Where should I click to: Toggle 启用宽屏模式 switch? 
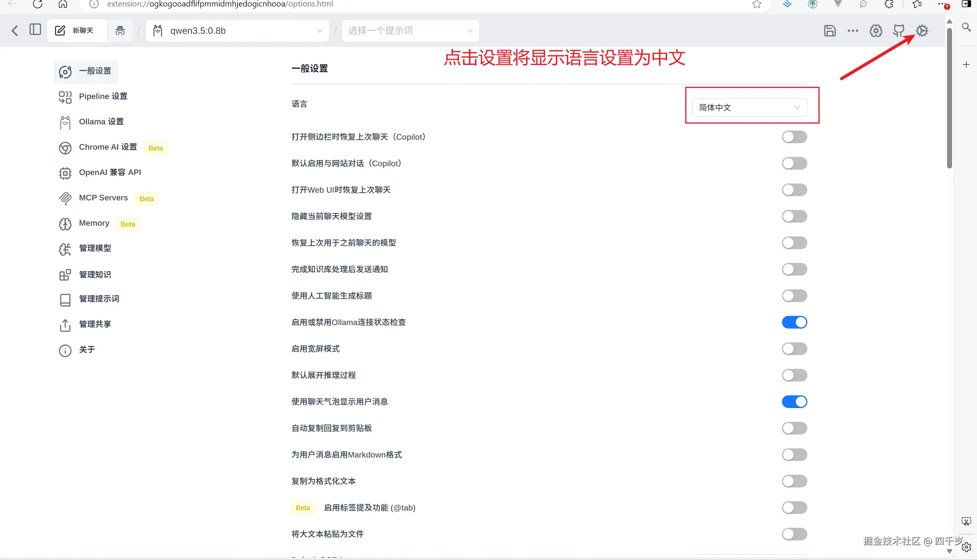[x=794, y=349]
